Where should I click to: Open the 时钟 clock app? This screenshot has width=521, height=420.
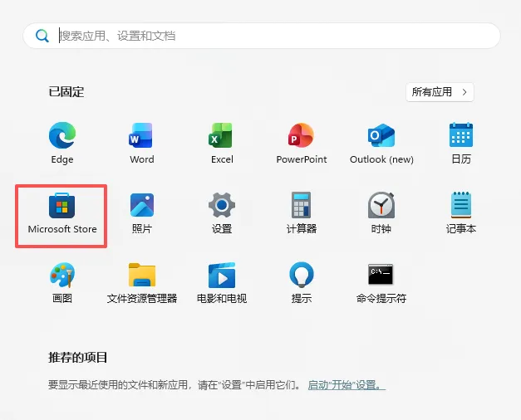[x=381, y=212]
